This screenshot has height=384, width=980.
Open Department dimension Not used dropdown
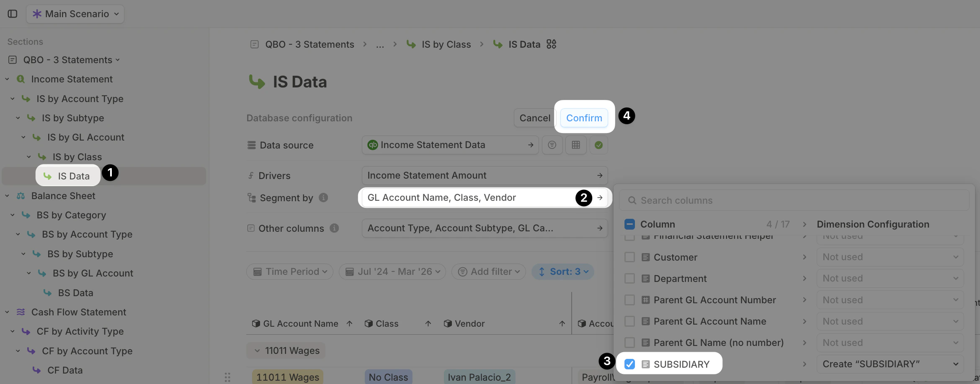coord(890,278)
